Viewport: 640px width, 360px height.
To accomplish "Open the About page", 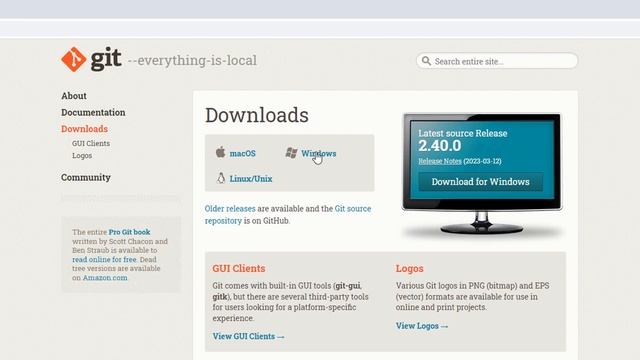I will pos(74,96).
